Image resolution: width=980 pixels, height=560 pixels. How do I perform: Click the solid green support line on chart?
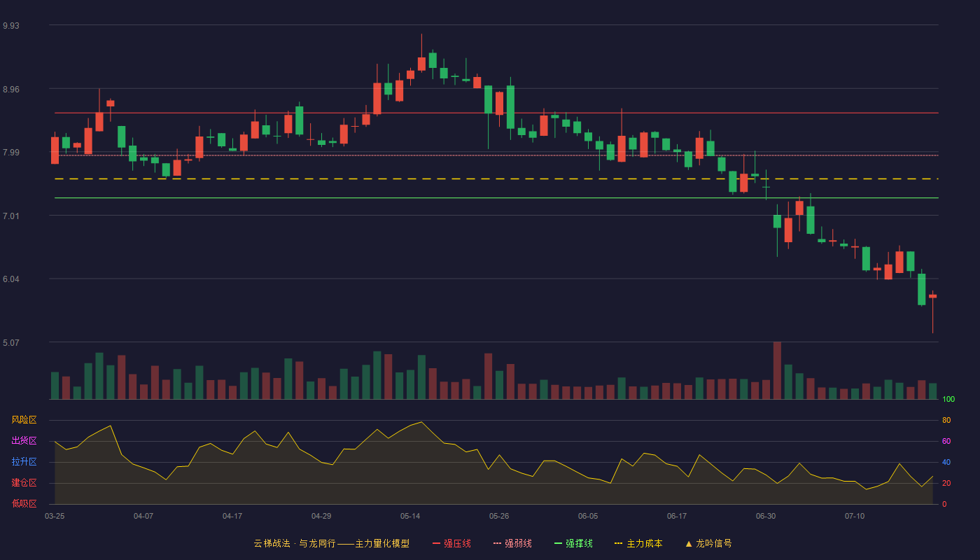496,198
